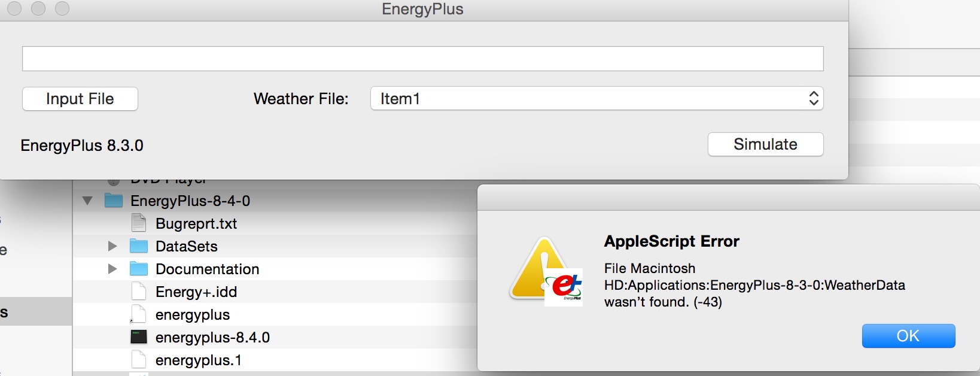Click the Bugreprt.txt file name
The image size is (980, 376).
tap(196, 223)
